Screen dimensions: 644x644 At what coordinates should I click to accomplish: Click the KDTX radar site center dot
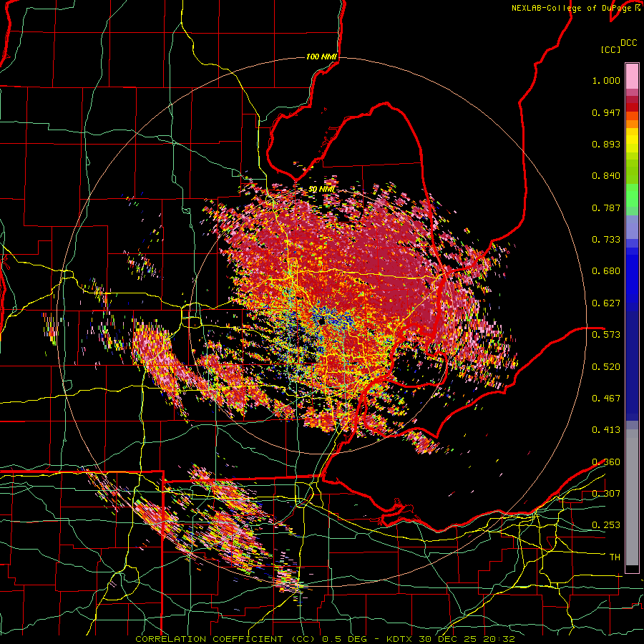click(x=321, y=321)
